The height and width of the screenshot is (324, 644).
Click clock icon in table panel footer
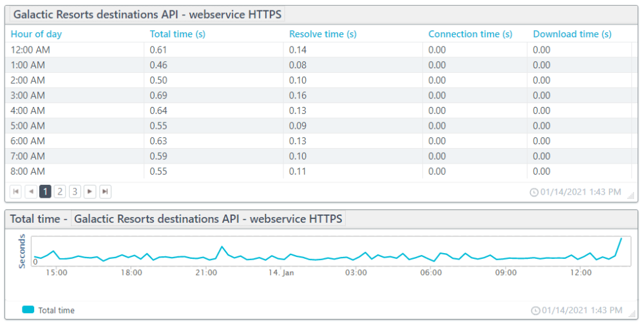pyautogui.click(x=534, y=192)
